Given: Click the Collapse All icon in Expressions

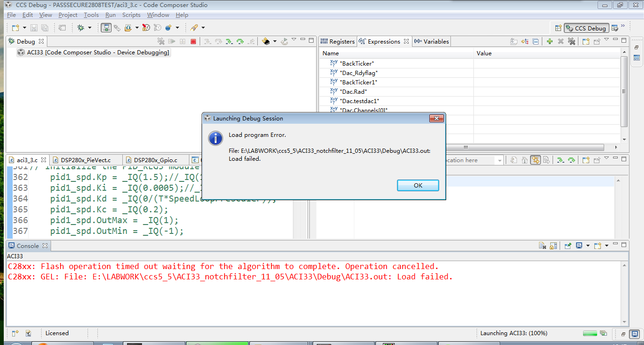Looking at the screenshot, I should pyautogui.click(x=536, y=41).
